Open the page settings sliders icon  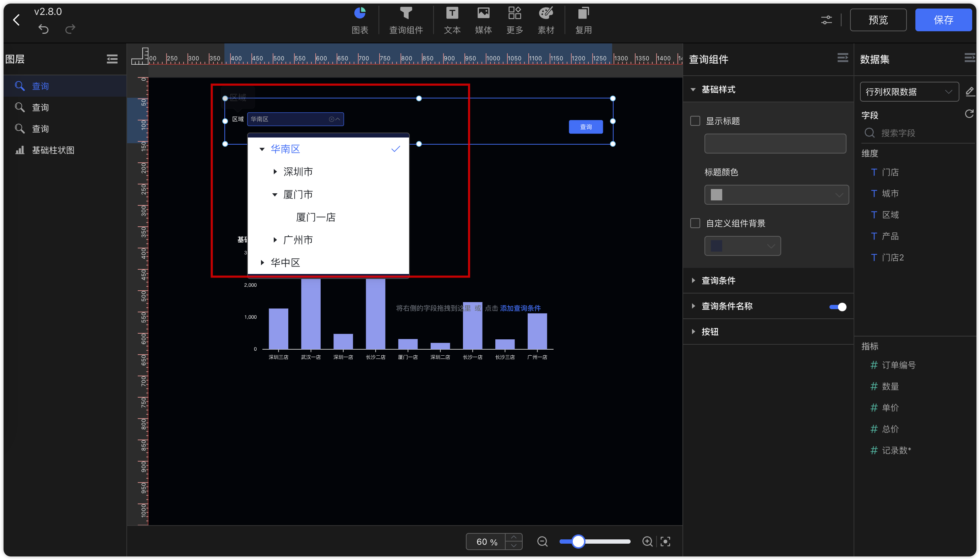pyautogui.click(x=826, y=20)
